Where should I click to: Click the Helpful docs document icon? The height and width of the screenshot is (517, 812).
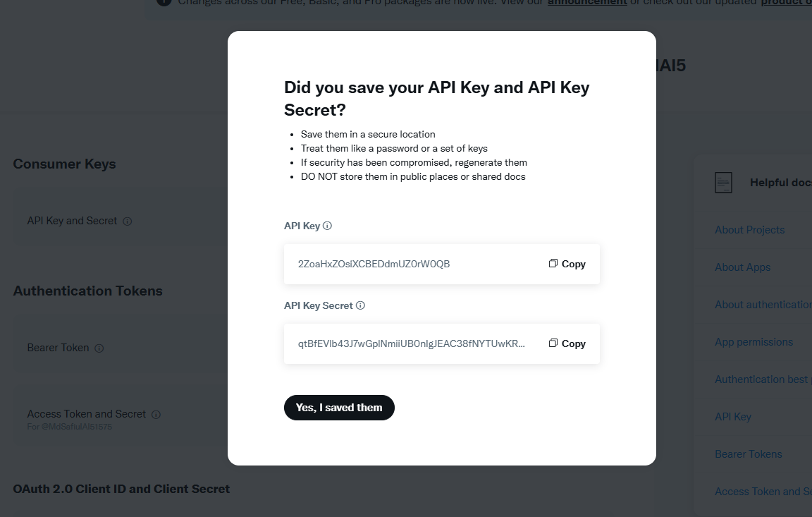coord(723,183)
